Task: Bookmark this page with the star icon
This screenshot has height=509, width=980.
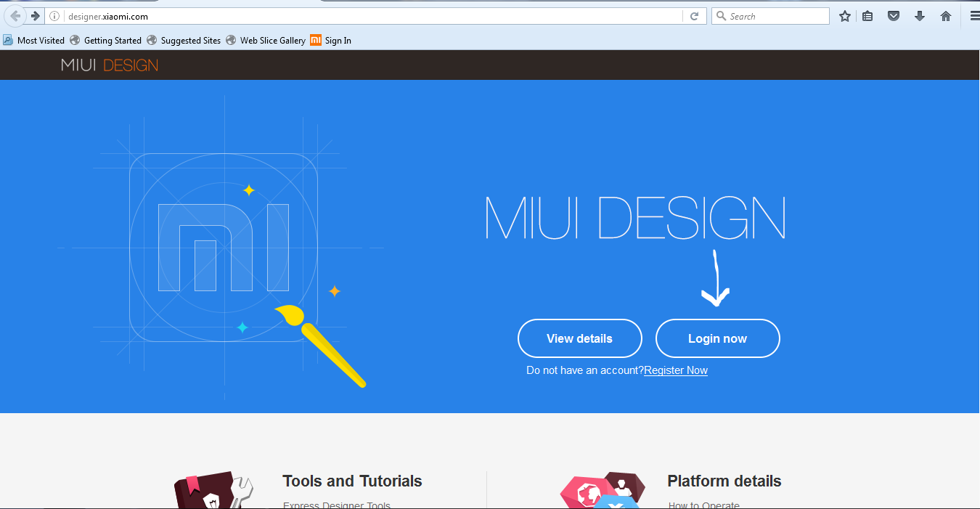Action: [x=844, y=15]
